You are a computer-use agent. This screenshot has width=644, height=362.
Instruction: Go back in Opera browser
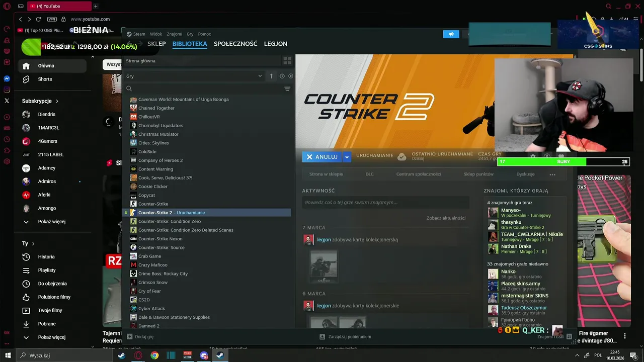[20, 19]
